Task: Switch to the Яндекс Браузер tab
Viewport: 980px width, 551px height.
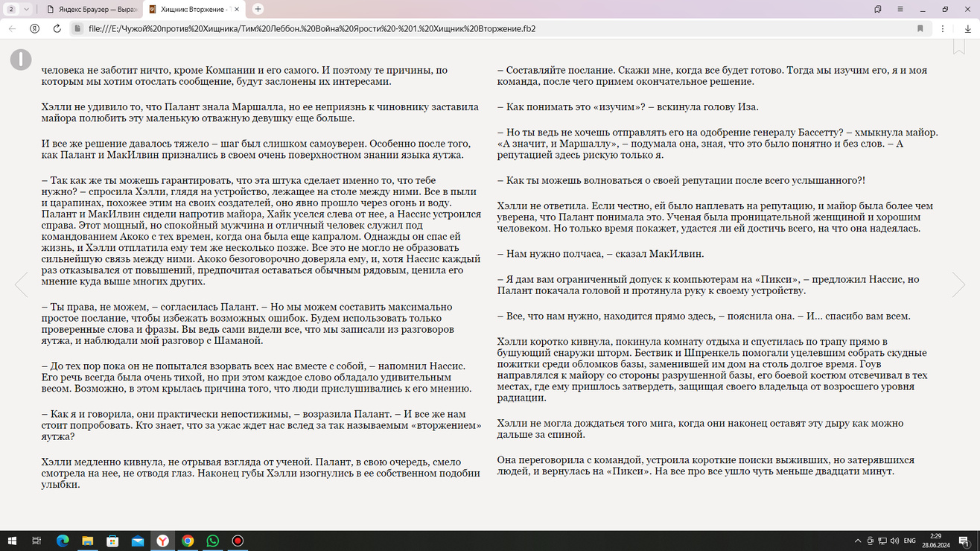Action: point(91,9)
